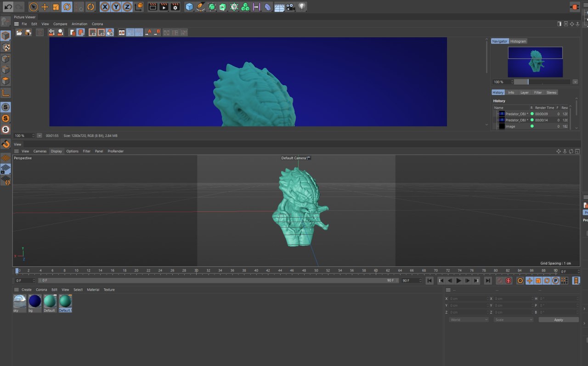Viewport: 588px width, 366px height.
Task: Open the Extrude generator icon
Action: tap(223, 7)
